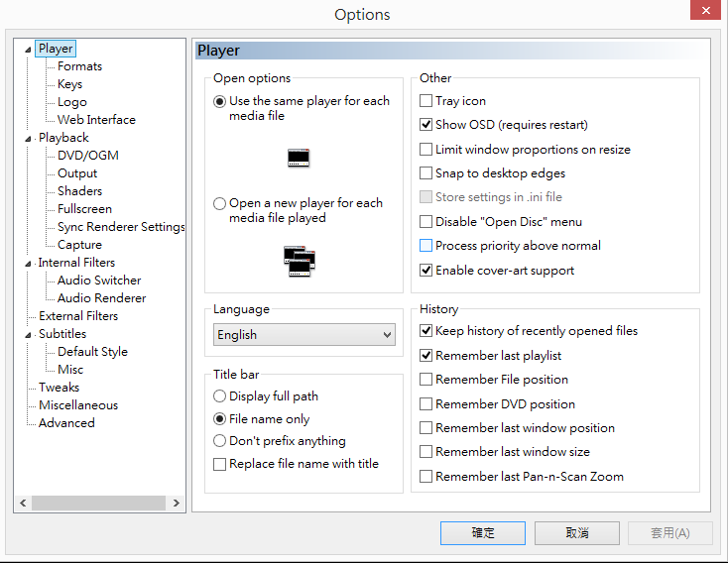The height and width of the screenshot is (563, 728).
Task: Open the Advanced settings page
Action: click(x=66, y=423)
